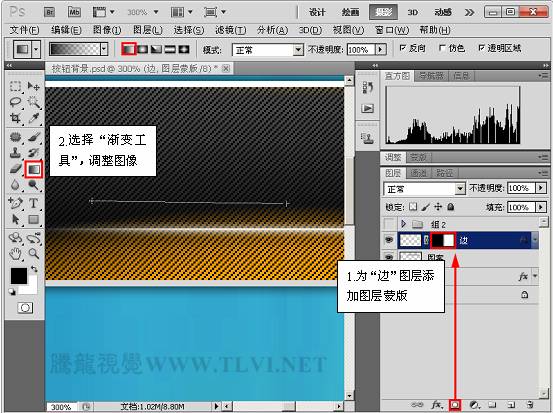553x413 pixels.
Task: Hide the 边 layer with its eye icon
Action: click(x=389, y=240)
